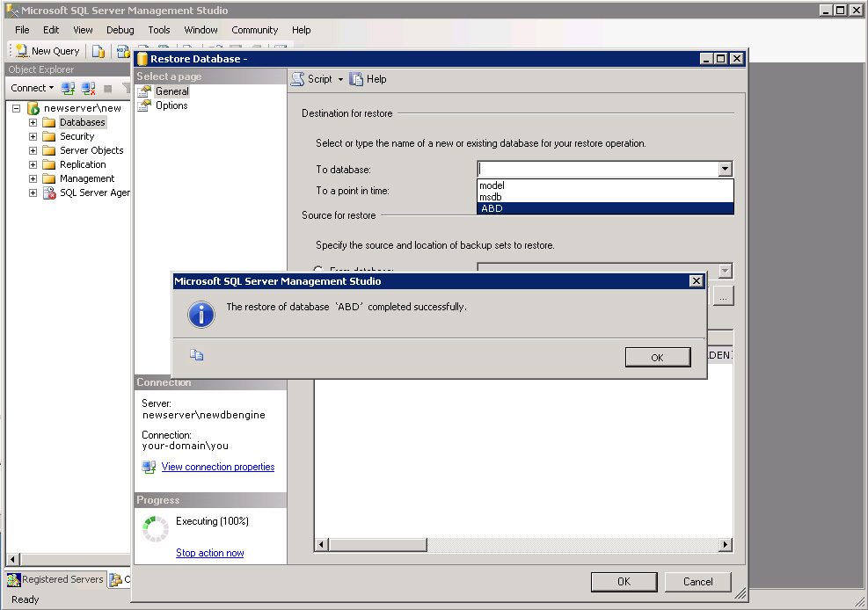Click the New Query toolbar icon

coord(22,51)
